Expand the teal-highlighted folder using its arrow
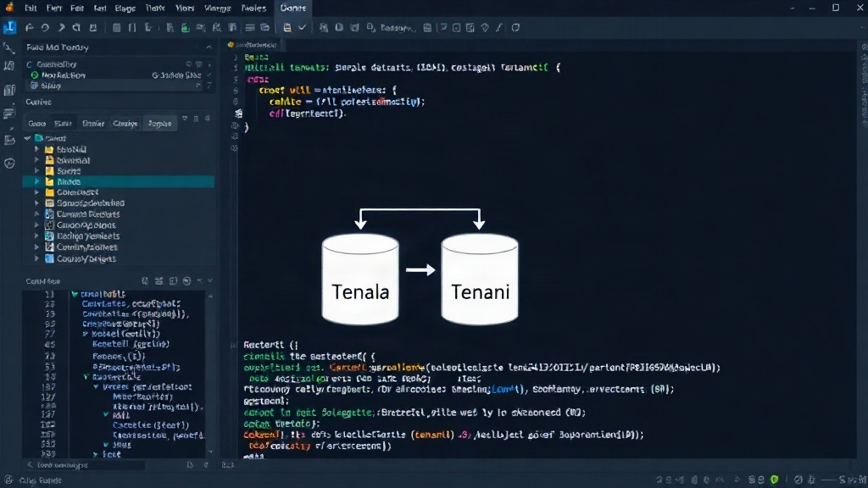 pos(37,181)
